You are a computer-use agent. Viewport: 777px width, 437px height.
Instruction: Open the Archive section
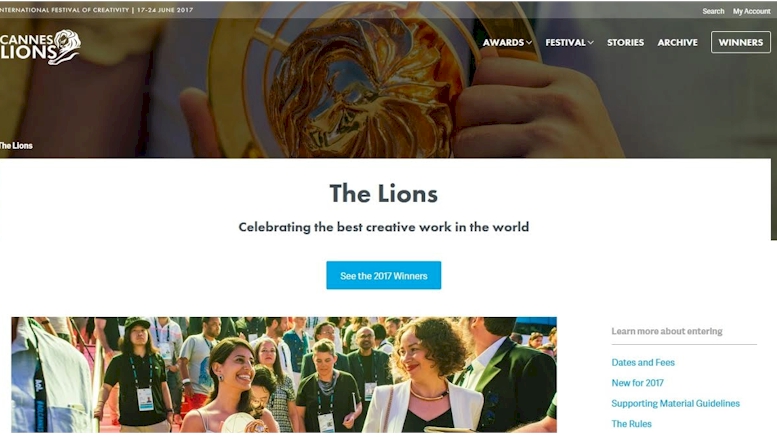[677, 43]
